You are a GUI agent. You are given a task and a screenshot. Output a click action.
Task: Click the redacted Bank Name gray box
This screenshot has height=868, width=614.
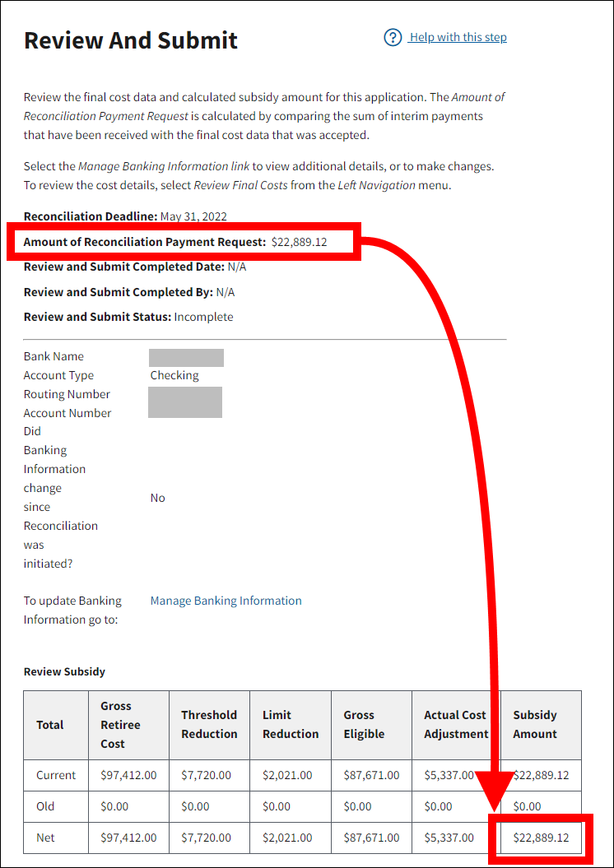point(186,357)
